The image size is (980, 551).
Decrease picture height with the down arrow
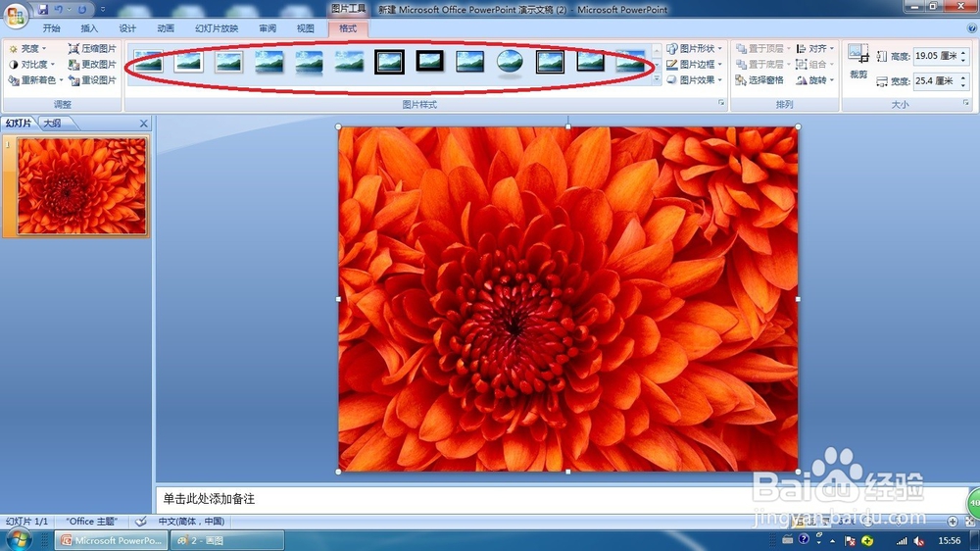pos(963,60)
